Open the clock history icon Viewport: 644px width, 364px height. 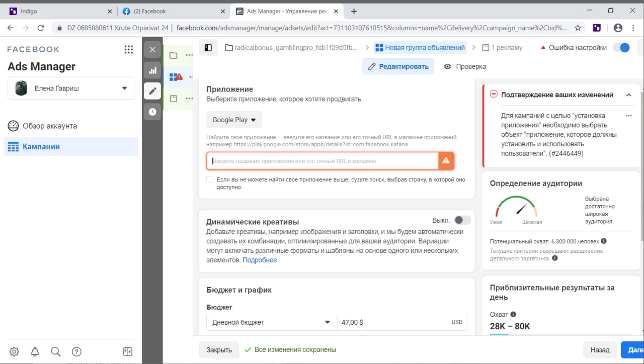pos(152,112)
